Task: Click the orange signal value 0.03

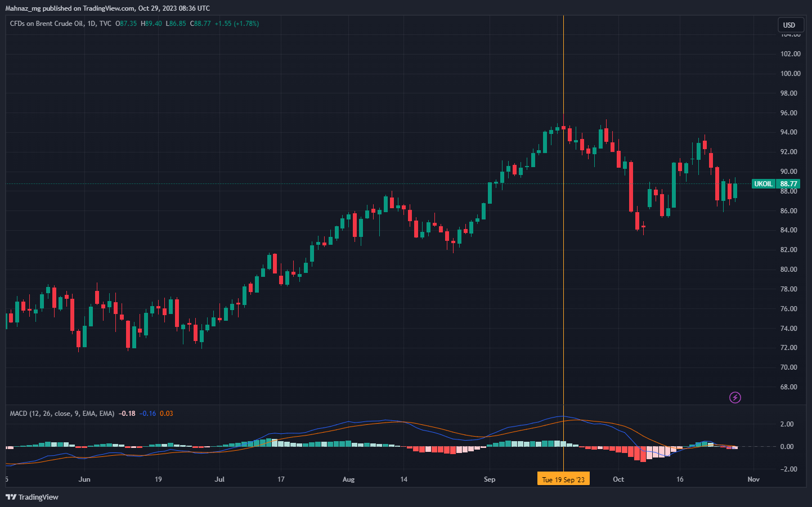Action: point(167,414)
